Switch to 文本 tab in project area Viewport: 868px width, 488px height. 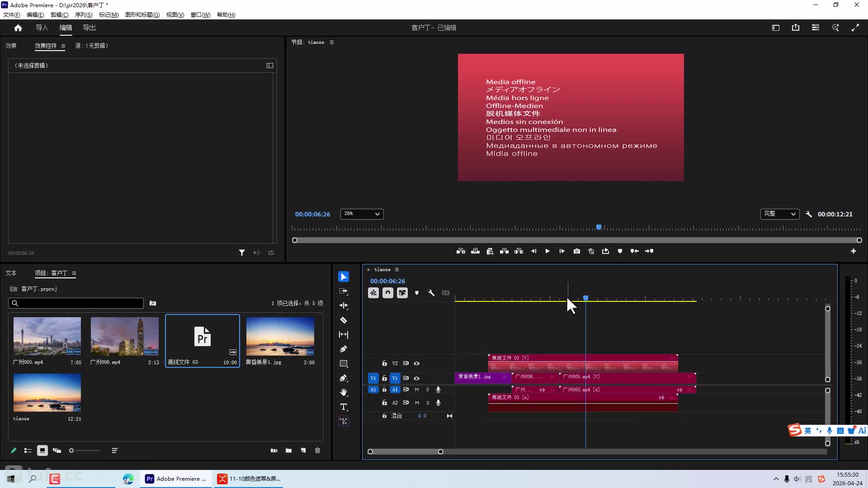(x=11, y=273)
